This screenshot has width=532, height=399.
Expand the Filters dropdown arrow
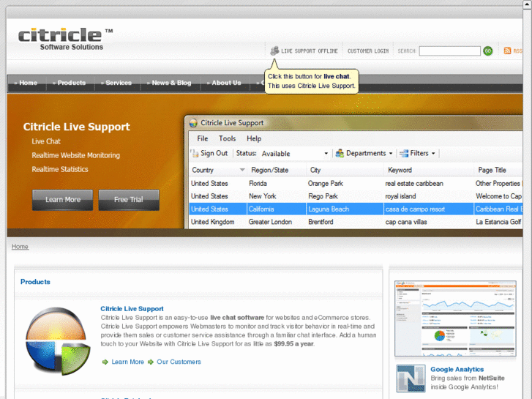[x=433, y=154]
